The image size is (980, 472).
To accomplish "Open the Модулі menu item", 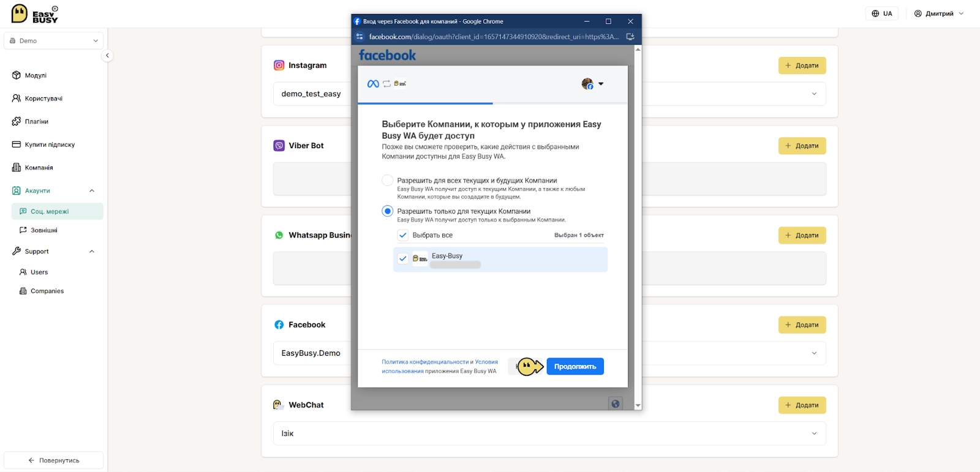I will pyautogui.click(x=29, y=75).
